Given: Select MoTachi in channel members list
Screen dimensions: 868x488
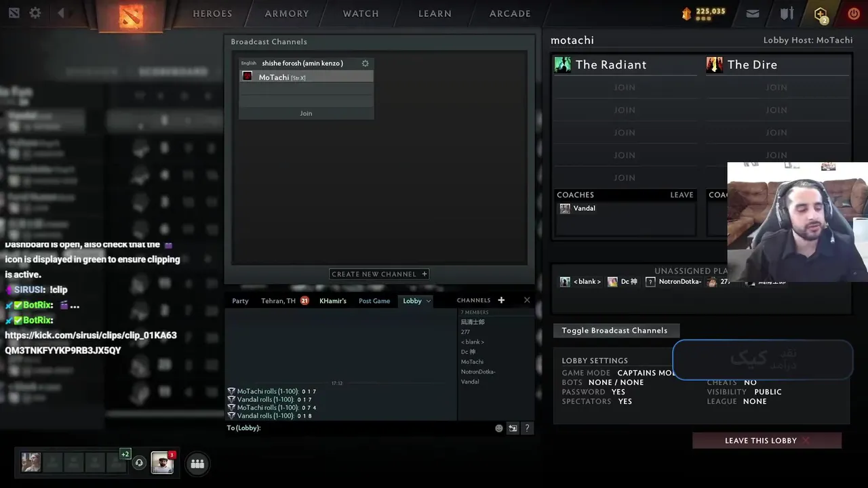Looking at the screenshot, I should tap(472, 362).
